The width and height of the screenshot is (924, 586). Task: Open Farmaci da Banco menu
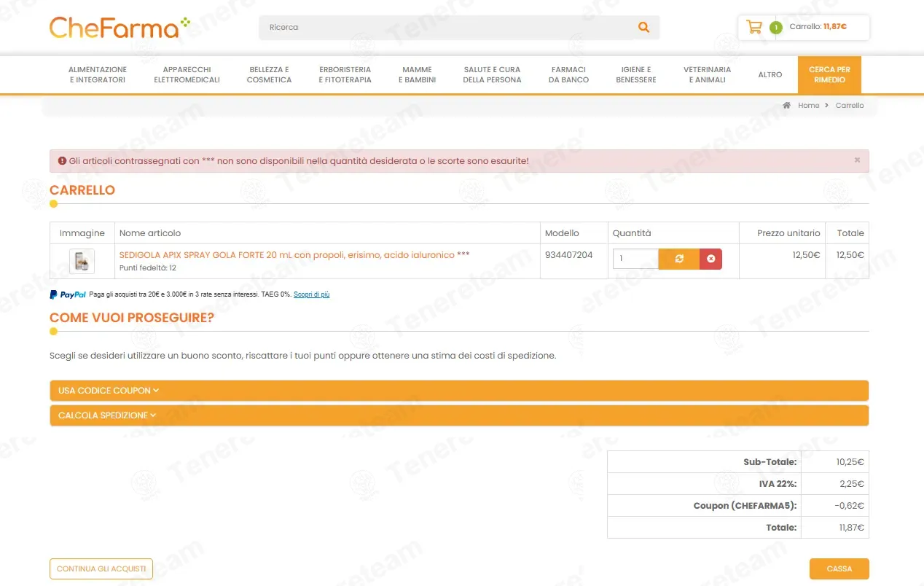click(x=568, y=75)
